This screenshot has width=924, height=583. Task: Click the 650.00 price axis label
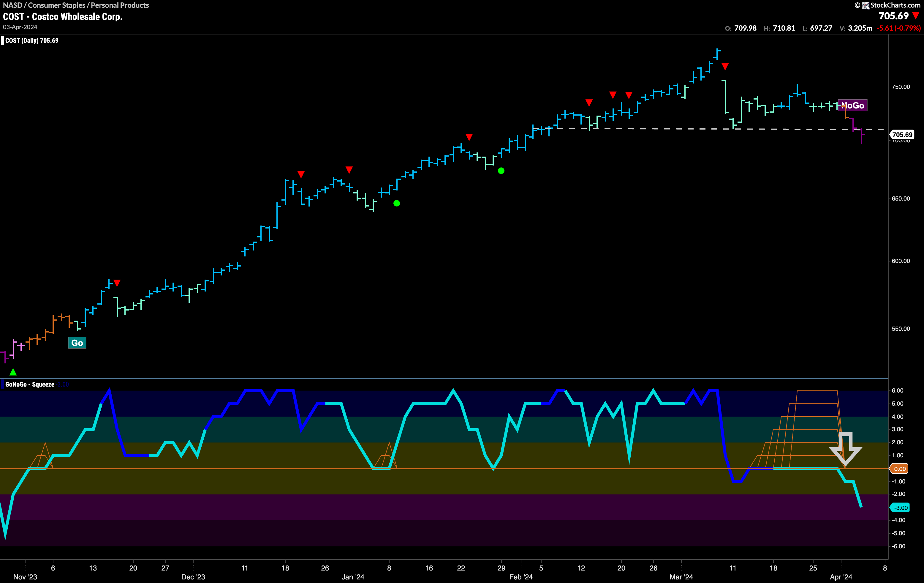point(901,198)
